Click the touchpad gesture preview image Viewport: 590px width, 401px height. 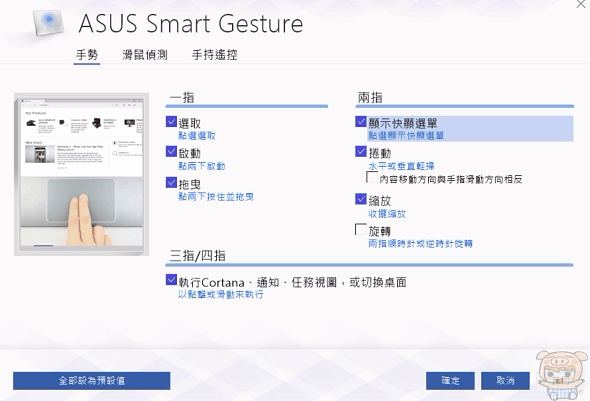click(x=81, y=174)
